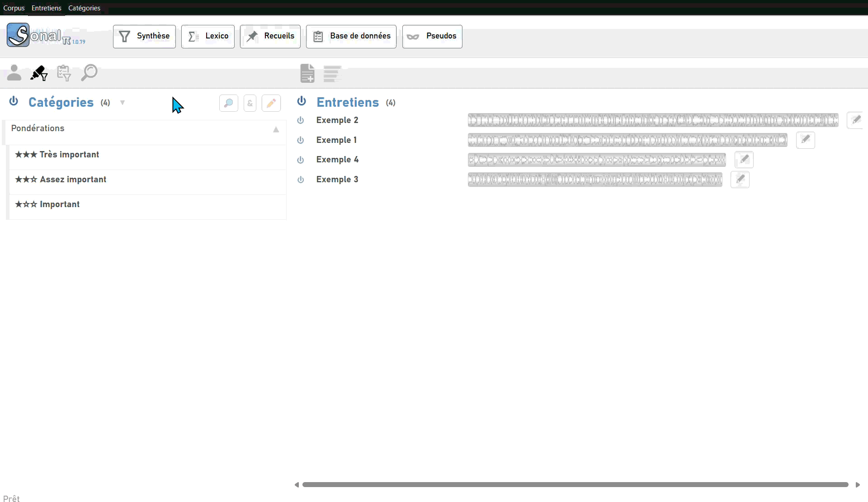
Task: Click the search button in Catégories header
Action: click(229, 103)
